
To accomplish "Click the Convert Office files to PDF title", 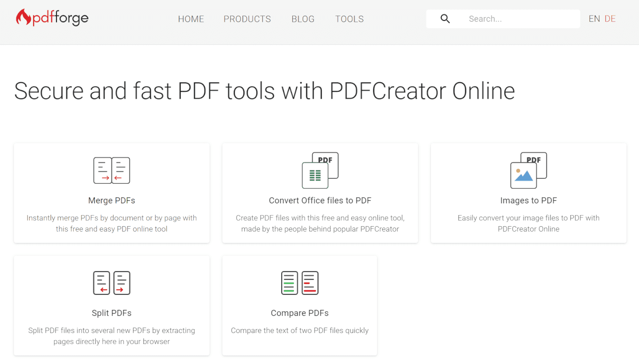I will (x=320, y=201).
